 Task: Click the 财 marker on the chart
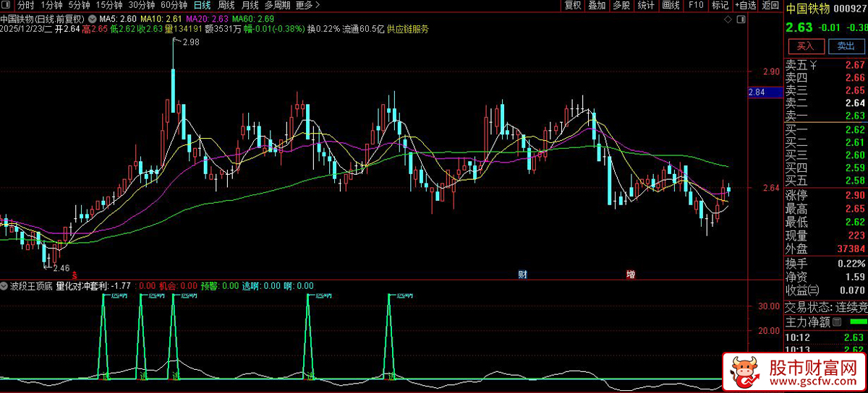pyautogui.click(x=522, y=275)
